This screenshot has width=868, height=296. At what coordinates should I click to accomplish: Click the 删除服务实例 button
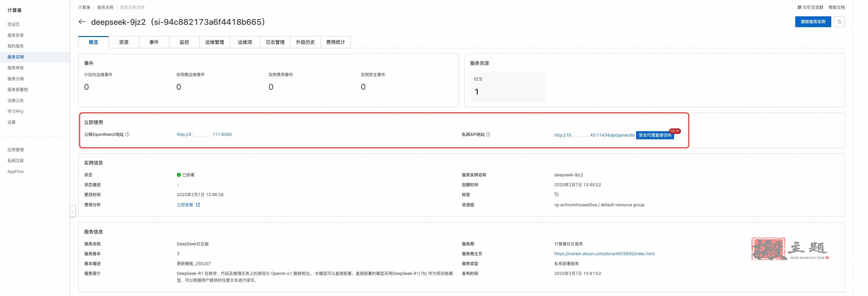click(x=813, y=22)
